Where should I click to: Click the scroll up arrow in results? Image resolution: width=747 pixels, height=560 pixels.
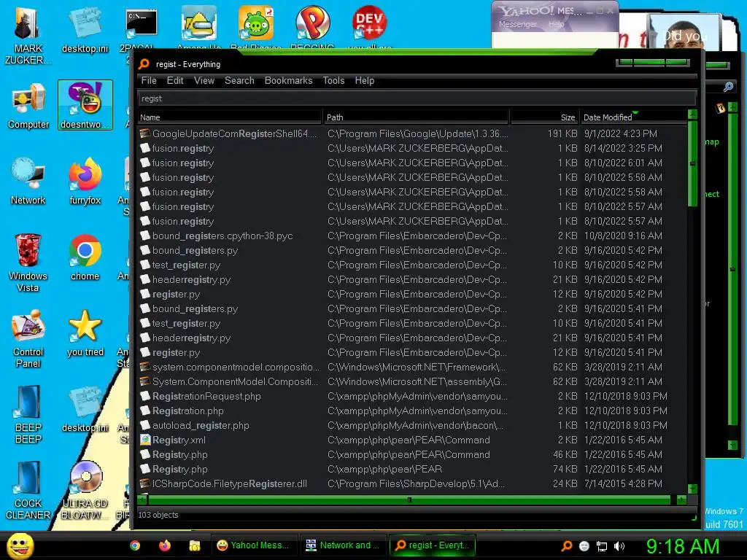tap(692, 114)
